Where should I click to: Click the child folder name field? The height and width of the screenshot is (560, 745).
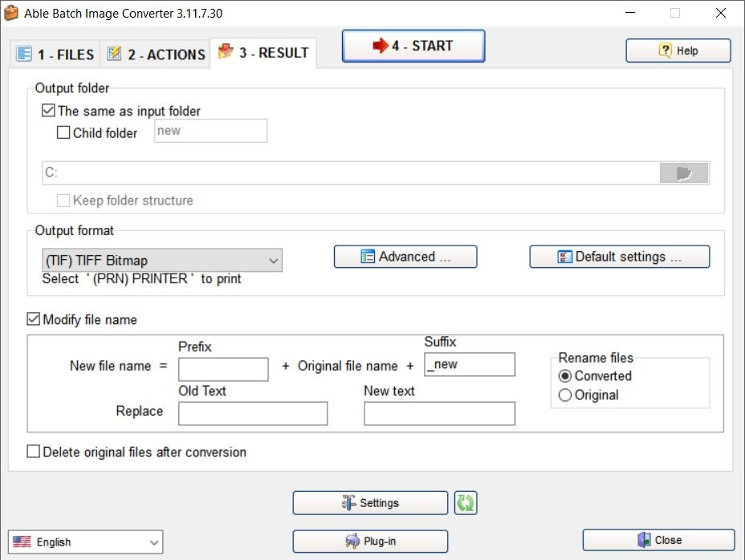click(x=210, y=131)
